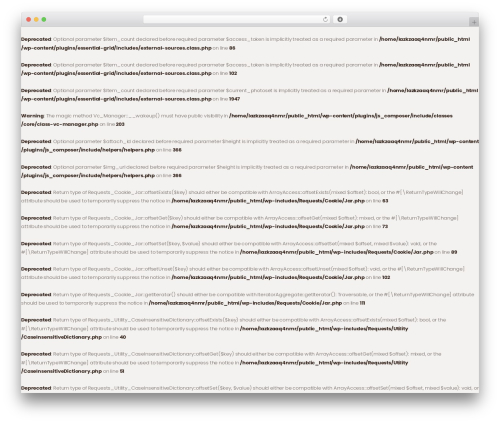The width and height of the screenshot is (500, 423).
Task: Minimize the window using the yellow button
Action: point(36,20)
